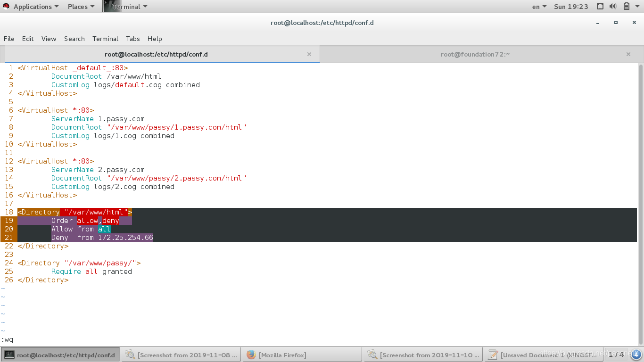Image resolution: width=644 pixels, height=362 pixels.
Task: Click ServerName 1.passy.com text
Action: point(98,119)
